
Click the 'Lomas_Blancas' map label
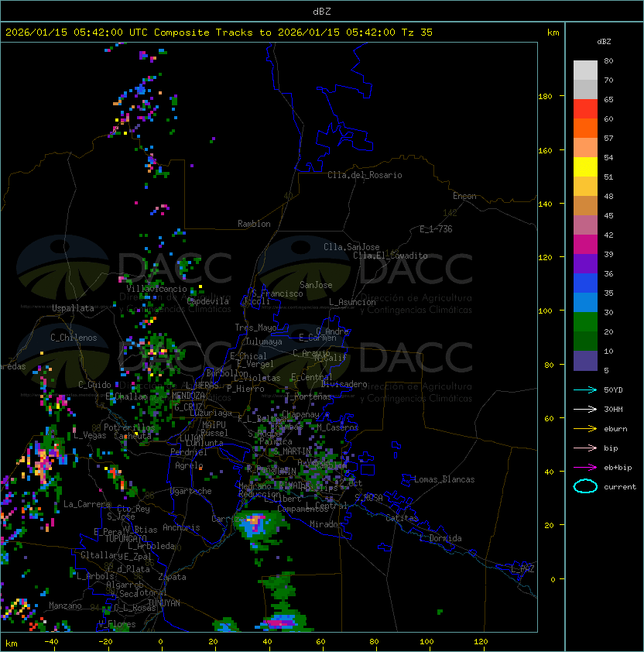coord(444,479)
